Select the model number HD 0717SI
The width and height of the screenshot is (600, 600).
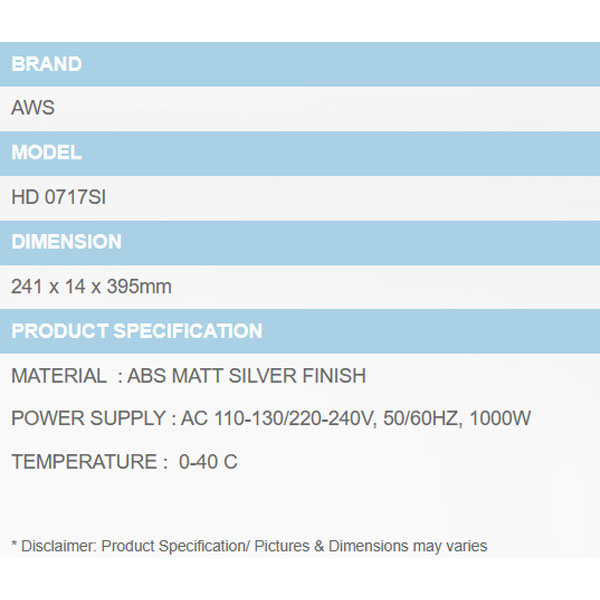tap(58, 198)
